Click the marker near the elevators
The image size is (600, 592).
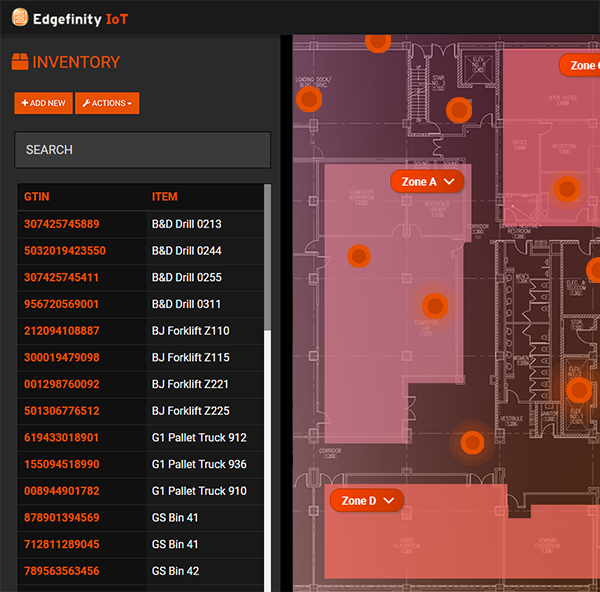coord(579,390)
